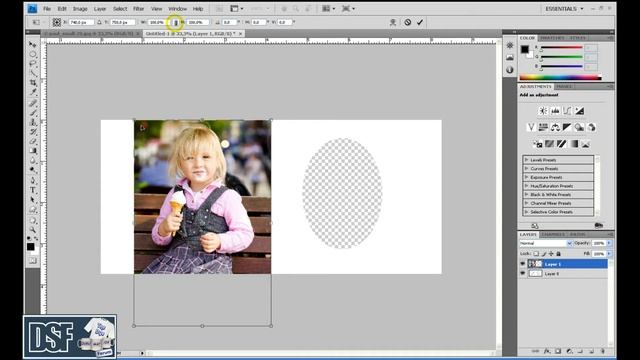The height and width of the screenshot is (360, 640).
Task: Expand Black & White Presets
Action: (527, 194)
